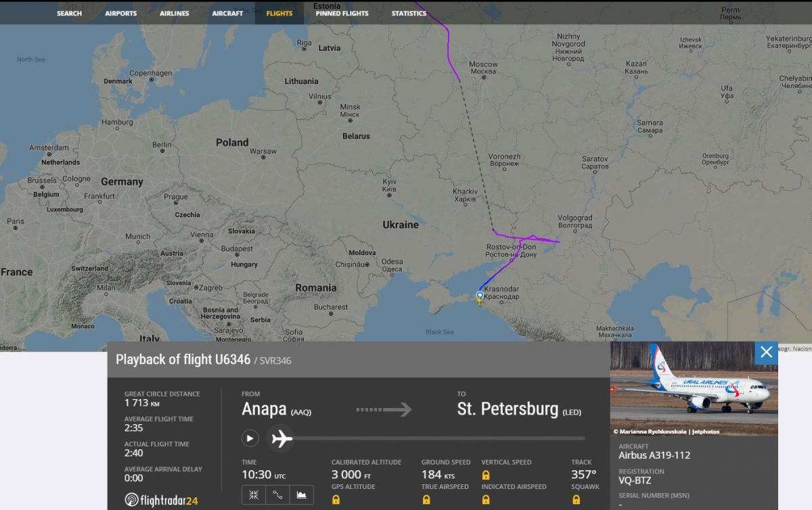Click the Airbus A319-112 aircraft type

pos(654,455)
